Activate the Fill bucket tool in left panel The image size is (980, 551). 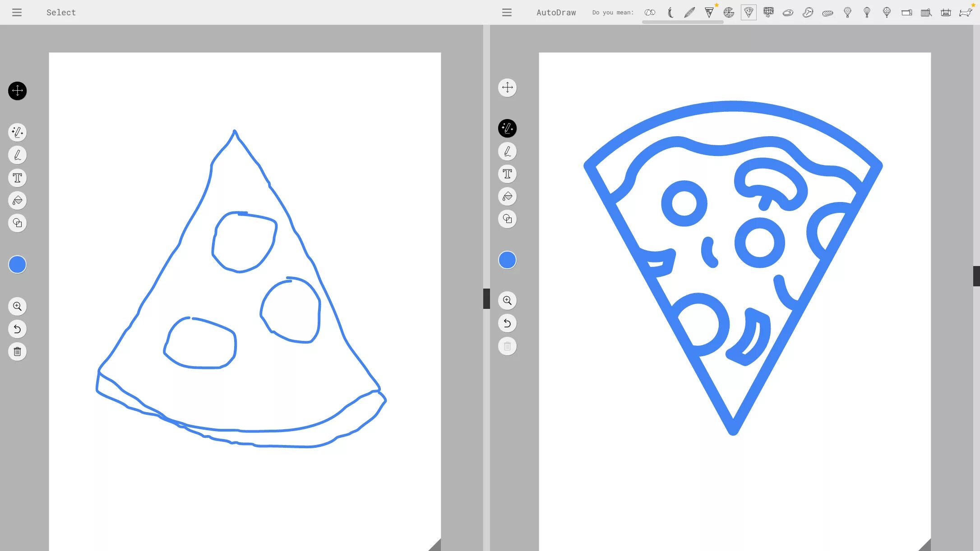pyautogui.click(x=17, y=200)
